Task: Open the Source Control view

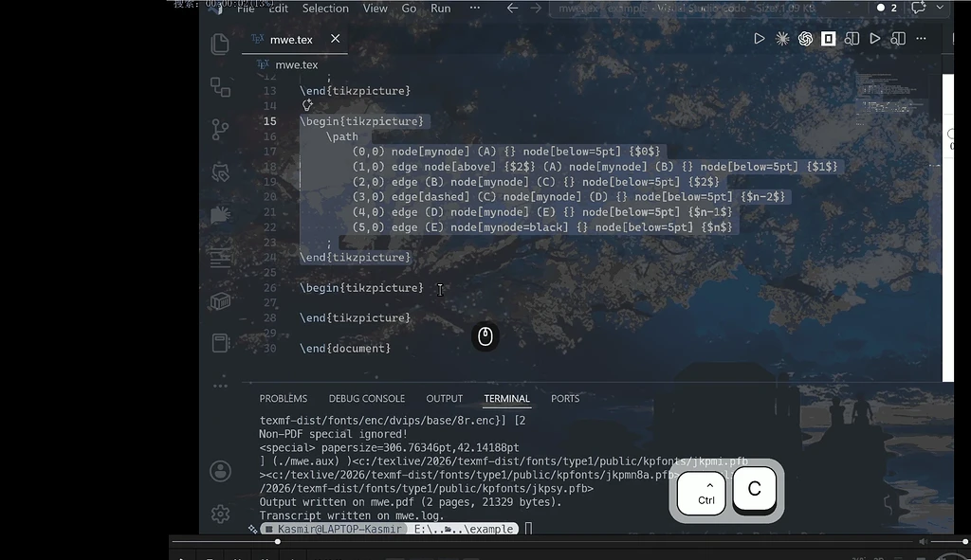Action: 220,129
